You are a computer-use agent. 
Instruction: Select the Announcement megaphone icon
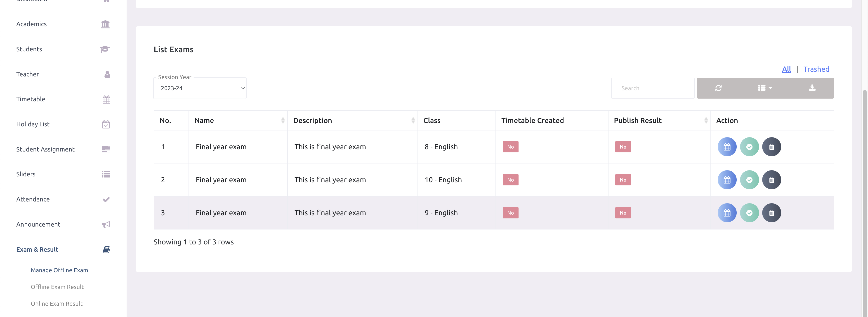(106, 224)
